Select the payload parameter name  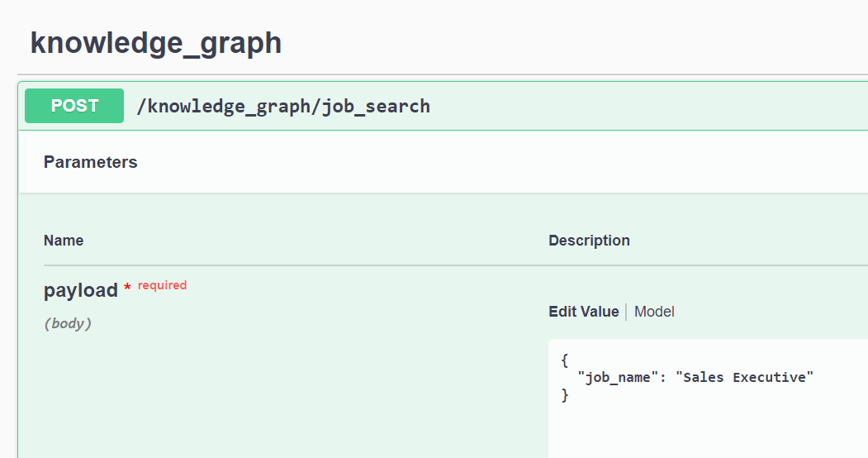(80, 290)
